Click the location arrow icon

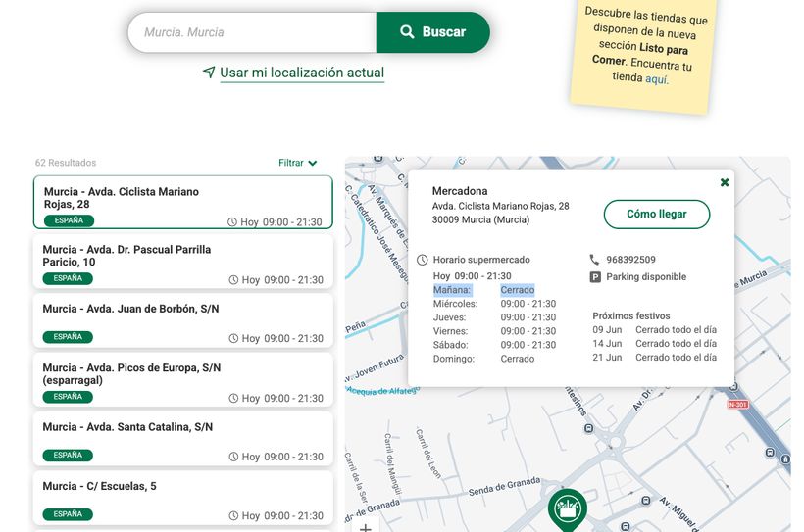(209, 73)
